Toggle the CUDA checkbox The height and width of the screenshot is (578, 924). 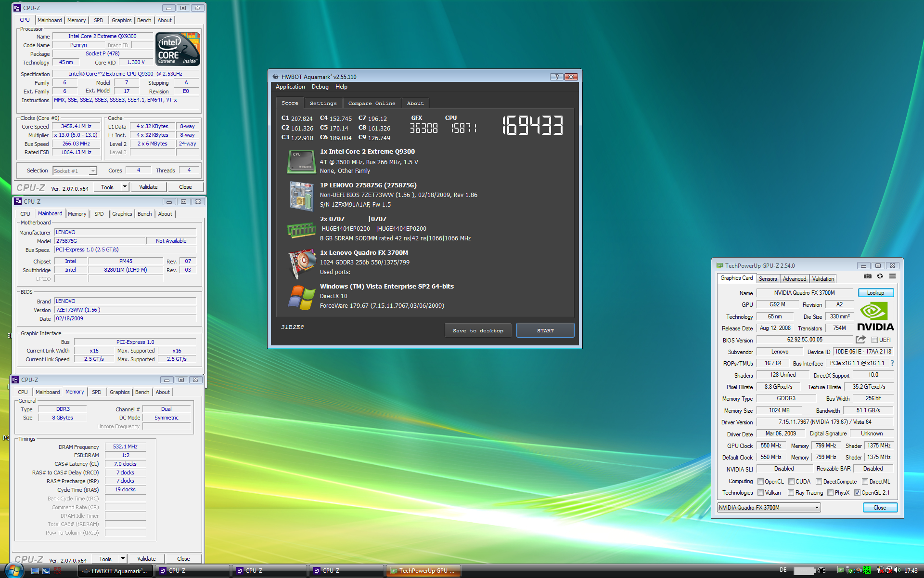(x=791, y=482)
